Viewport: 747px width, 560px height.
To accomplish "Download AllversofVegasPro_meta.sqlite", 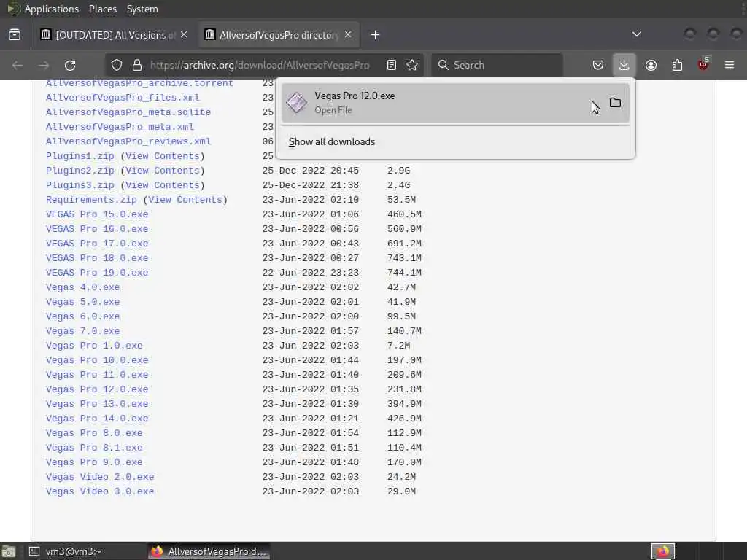I will [x=128, y=112].
